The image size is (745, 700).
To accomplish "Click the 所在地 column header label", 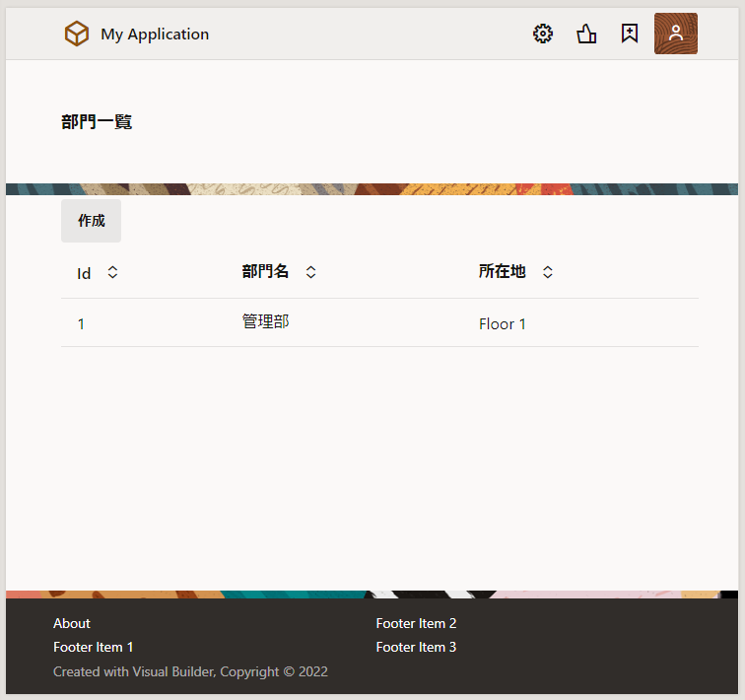I will coord(503,271).
